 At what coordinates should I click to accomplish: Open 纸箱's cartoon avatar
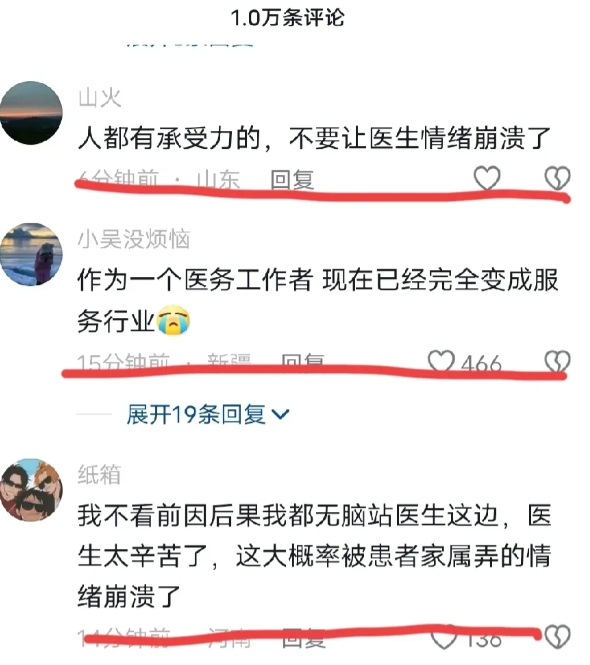[x=31, y=490]
